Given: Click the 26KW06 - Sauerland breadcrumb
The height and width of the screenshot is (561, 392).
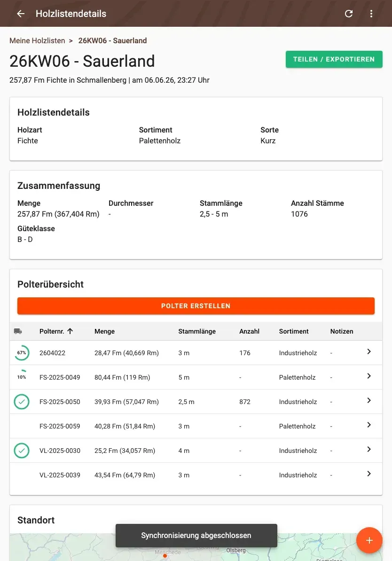Looking at the screenshot, I should [112, 41].
